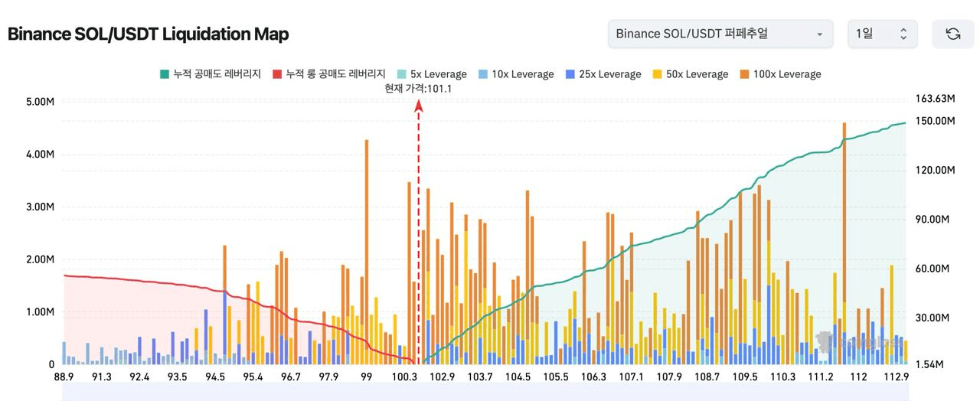Click the Binance SOL/USDT Liquidation Map title
980x401 pixels.
(148, 34)
